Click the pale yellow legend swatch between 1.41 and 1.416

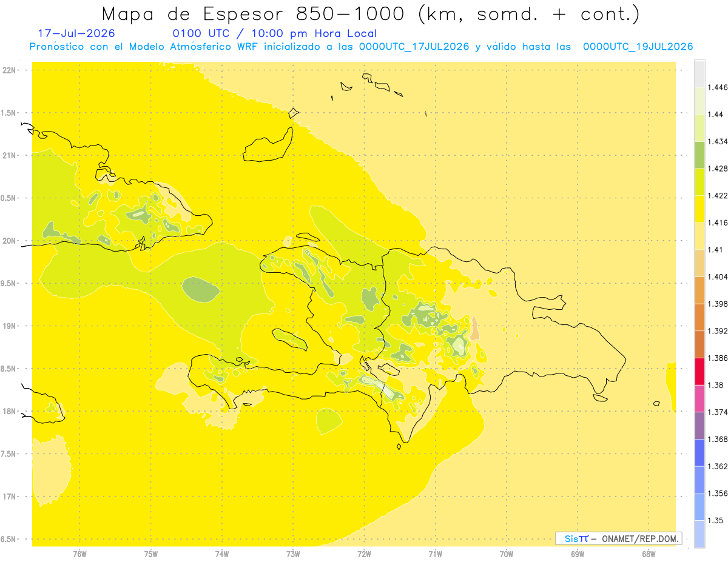coord(699,236)
